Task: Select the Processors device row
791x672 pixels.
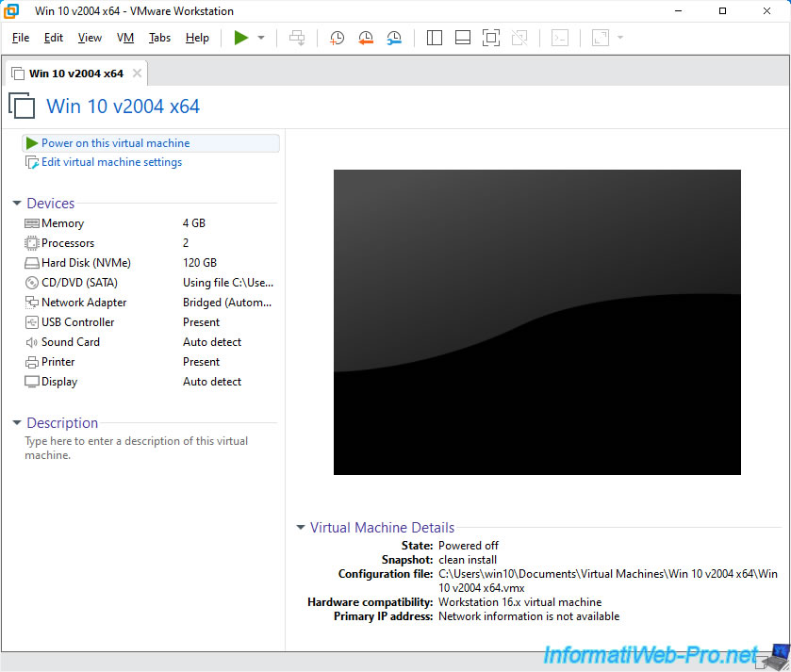Action: tap(150, 243)
